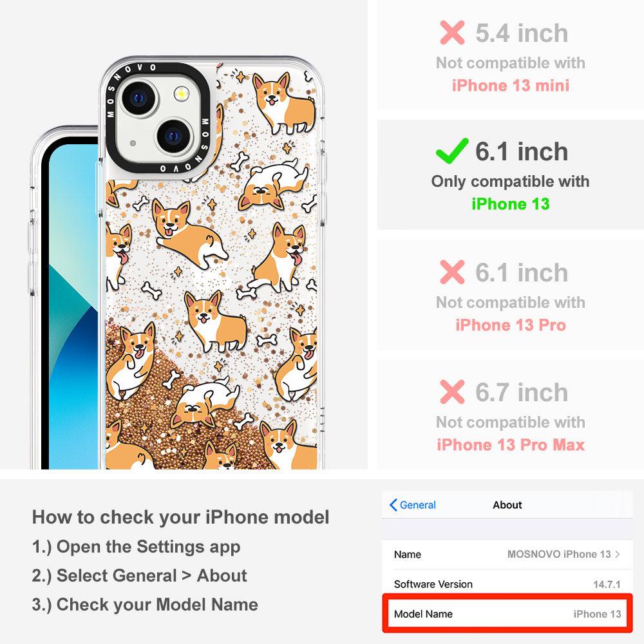644x644 pixels.
Task: Open the Name row chevron arrow
Action: [618, 554]
